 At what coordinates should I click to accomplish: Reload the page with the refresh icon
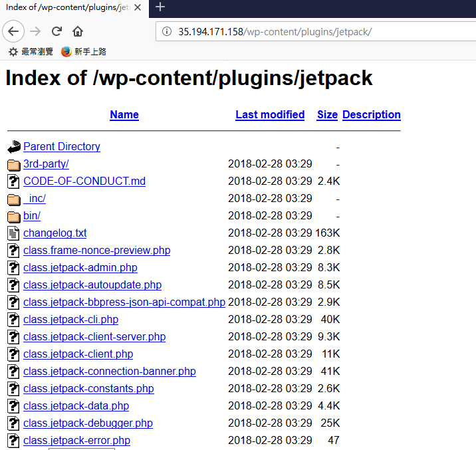tap(57, 31)
